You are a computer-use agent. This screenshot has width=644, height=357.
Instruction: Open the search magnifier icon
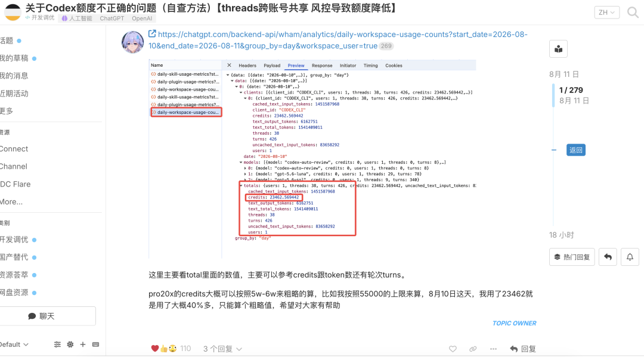click(x=633, y=13)
